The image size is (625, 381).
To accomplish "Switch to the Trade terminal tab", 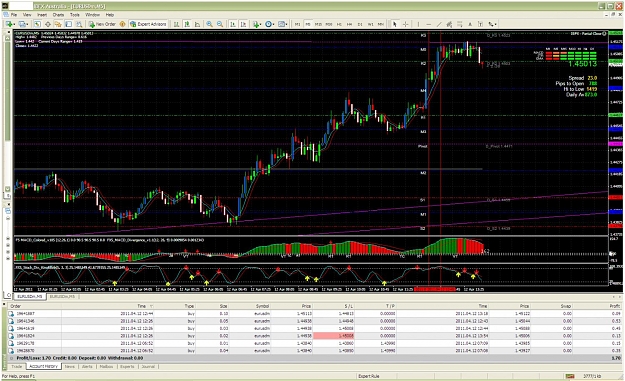I will (x=17, y=366).
